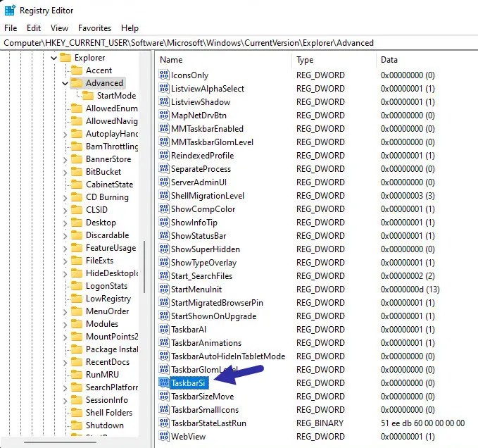
Task: Click the ListviewShadow value icon
Action: click(164, 102)
